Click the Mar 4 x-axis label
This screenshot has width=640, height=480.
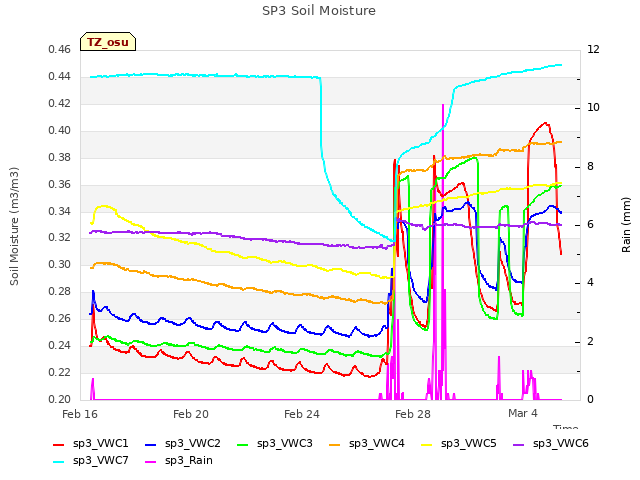coord(523,413)
